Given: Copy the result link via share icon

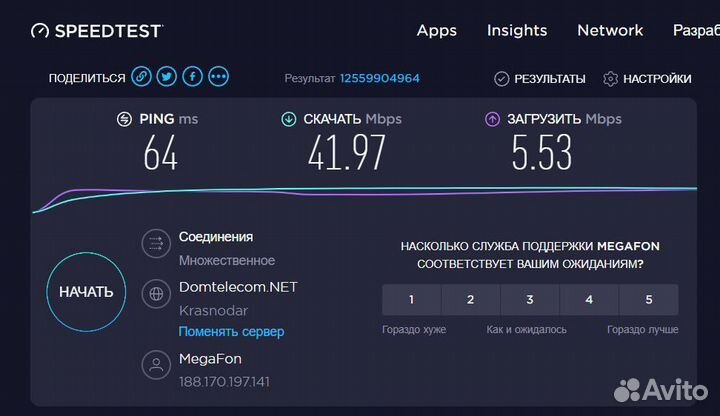Looking at the screenshot, I should point(141,77).
